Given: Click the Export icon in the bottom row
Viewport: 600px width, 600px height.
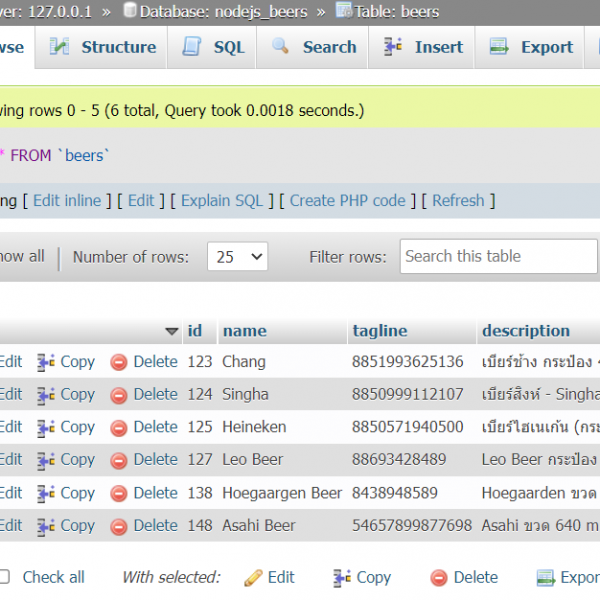Looking at the screenshot, I should tap(545, 578).
